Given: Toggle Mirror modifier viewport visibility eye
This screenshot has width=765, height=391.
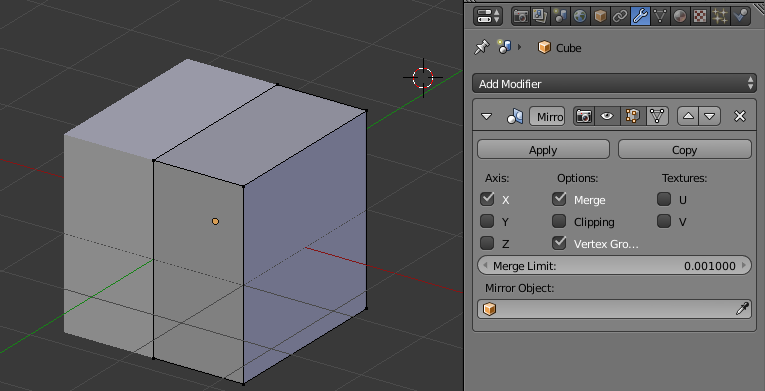Looking at the screenshot, I should coord(607,116).
